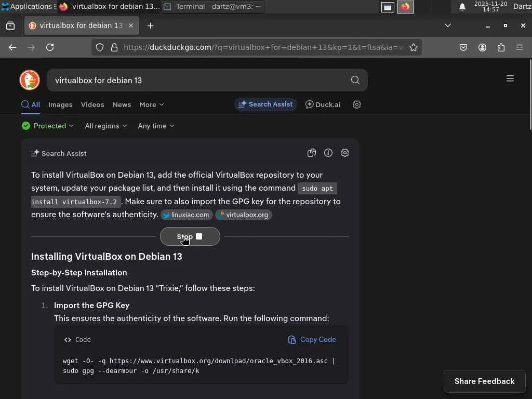The width and height of the screenshot is (532, 399).
Task: Click the Dartz user label in panel
Action: pos(522,6)
